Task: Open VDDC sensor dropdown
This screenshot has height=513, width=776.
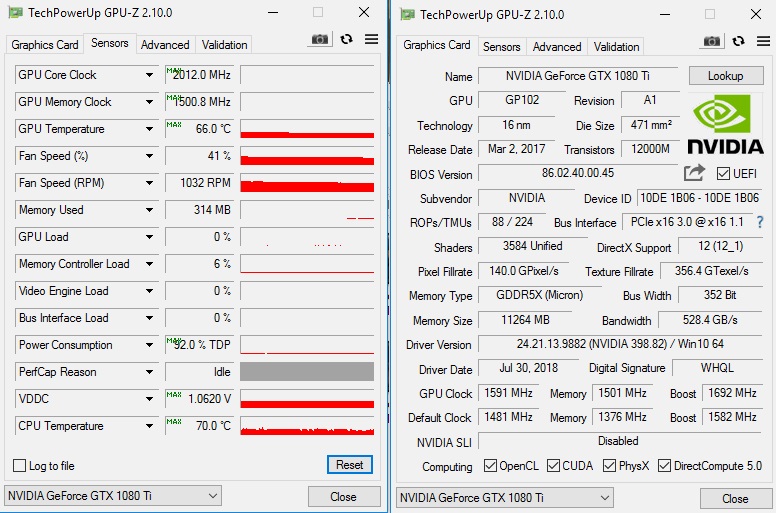Action: pyautogui.click(x=149, y=399)
